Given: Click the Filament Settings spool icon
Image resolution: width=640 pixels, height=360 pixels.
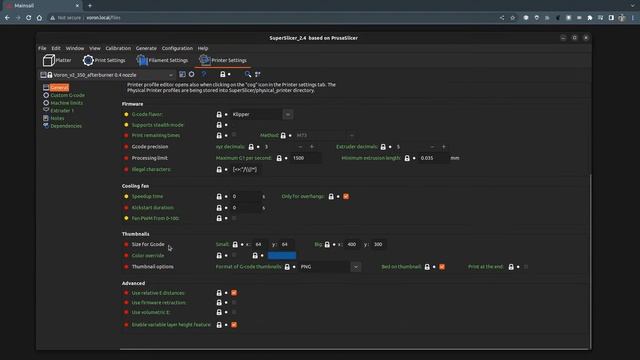Looking at the screenshot, I should click(142, 60).
